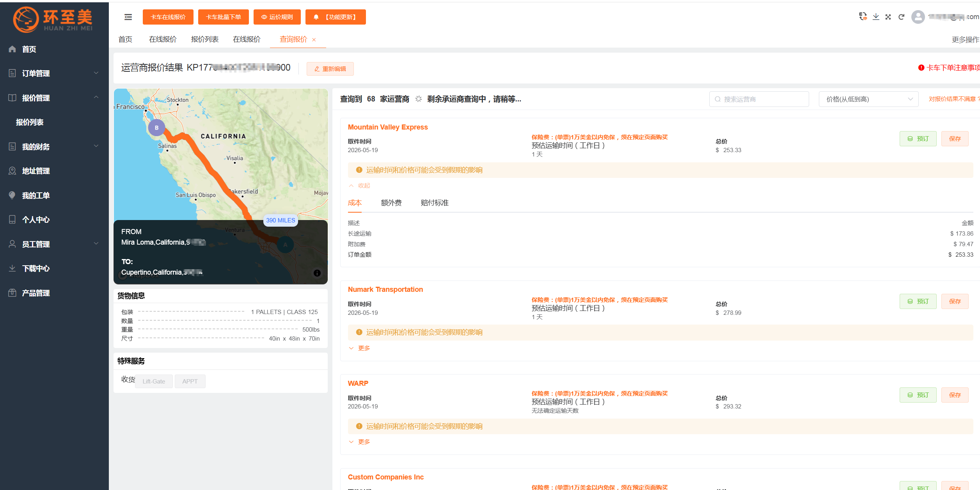Toggle fullscreen with the expand icon
Viewport: 980px width, 490px height.
[x=888, y=17]
